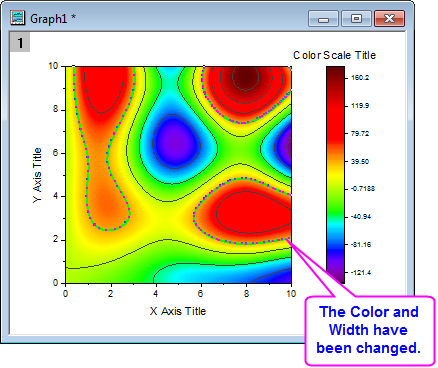The height and width of the screenshot is (368, 438).
Task: Select the color scale label -40.94
Action: pyautogui.click(x=361, y=217)
